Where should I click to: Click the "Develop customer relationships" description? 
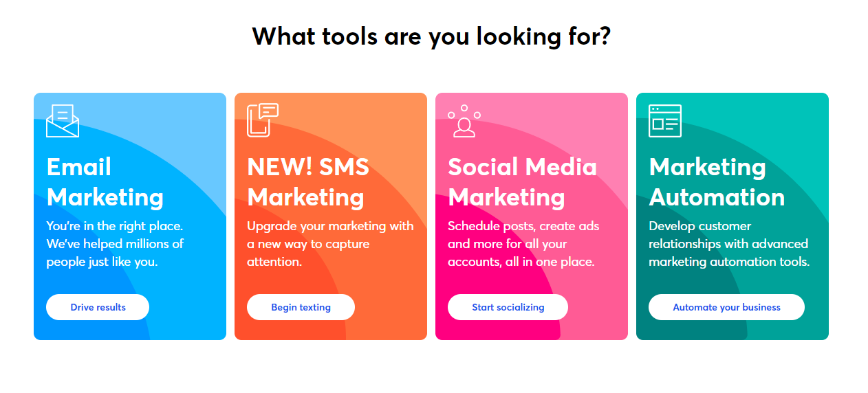pos(728,244)
